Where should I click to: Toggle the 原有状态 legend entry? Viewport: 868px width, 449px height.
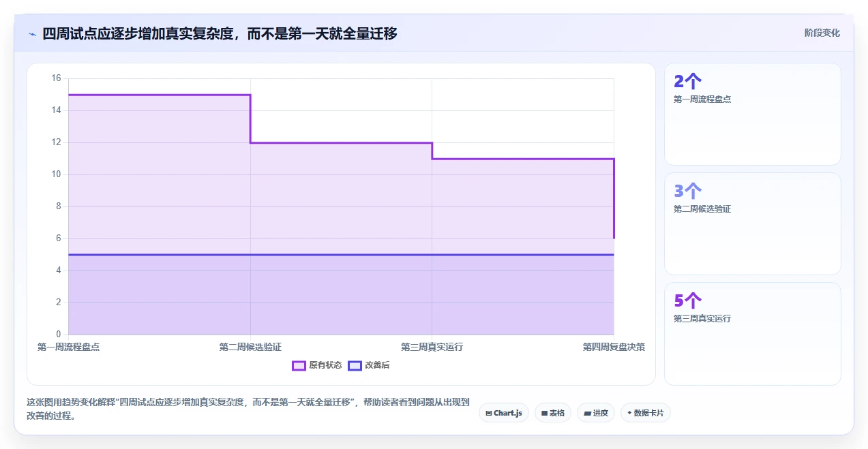[317, 365]
